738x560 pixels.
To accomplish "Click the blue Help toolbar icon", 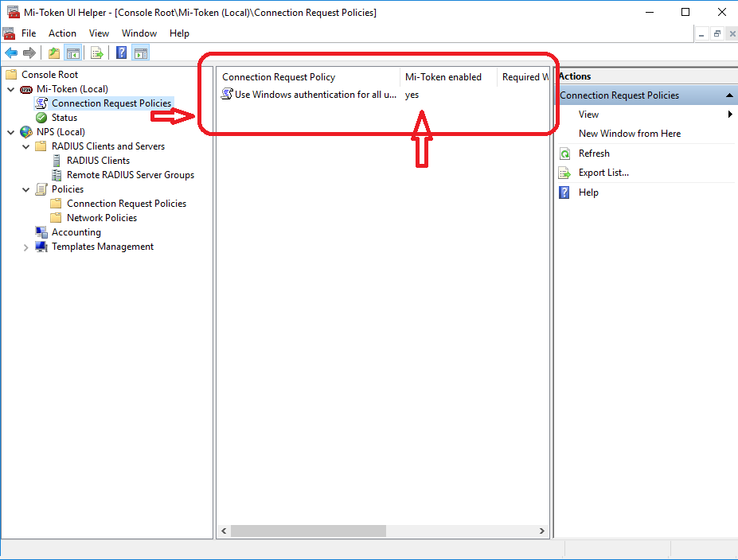I will pyautogui.click(x=122, y=52).
